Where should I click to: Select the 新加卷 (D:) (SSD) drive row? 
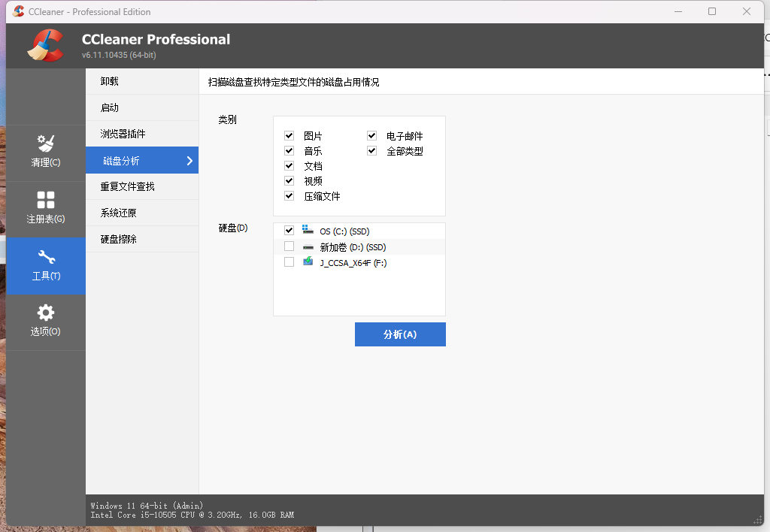(359, 247)
